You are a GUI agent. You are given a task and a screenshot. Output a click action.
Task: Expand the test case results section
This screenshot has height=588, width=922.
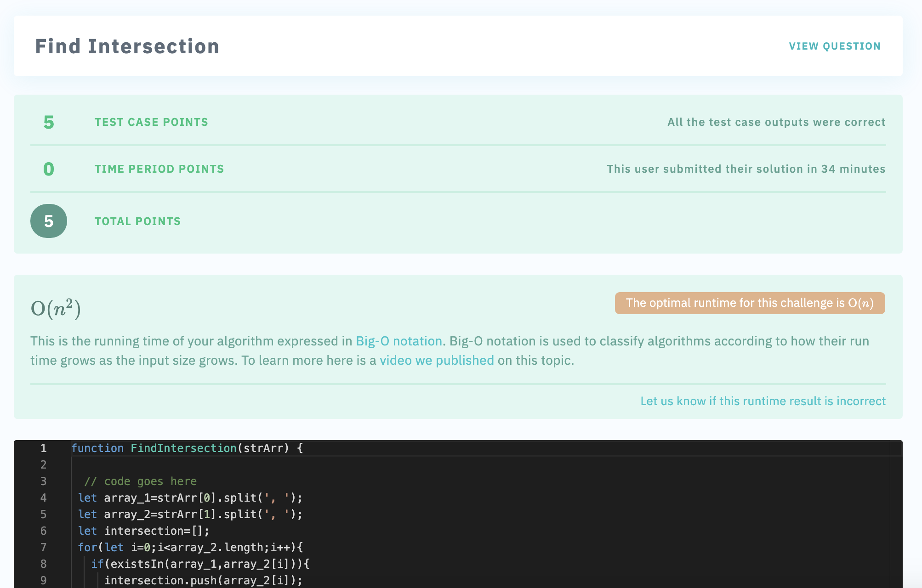(x=460, y=122)
